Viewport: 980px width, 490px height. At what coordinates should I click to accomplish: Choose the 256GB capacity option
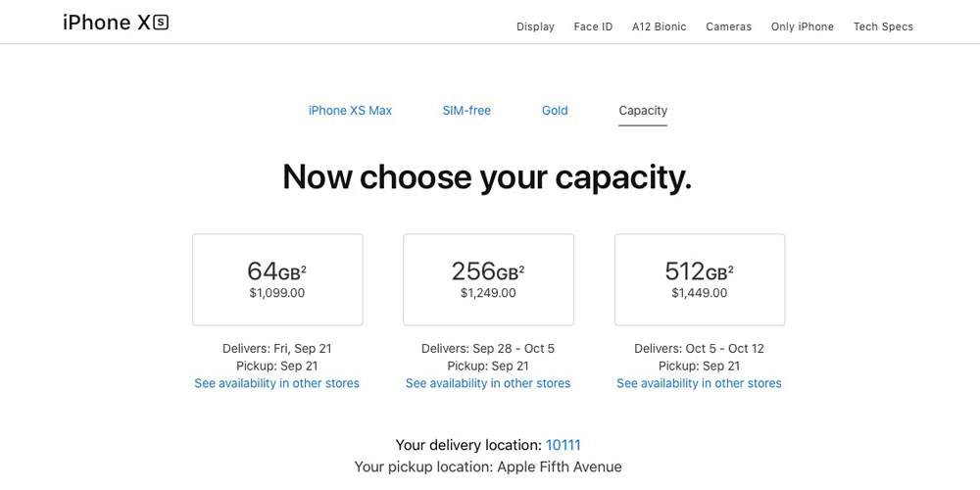click(488, 279)
